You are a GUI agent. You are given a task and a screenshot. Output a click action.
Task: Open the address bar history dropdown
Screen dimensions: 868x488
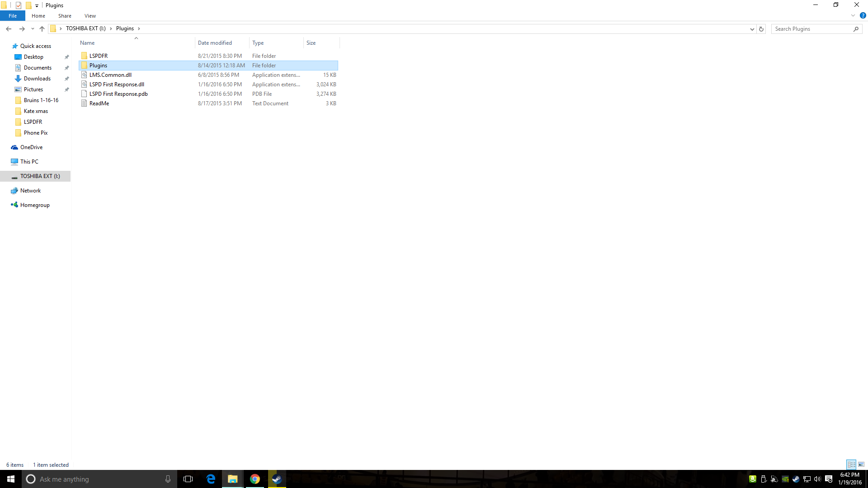coord(752,29)
